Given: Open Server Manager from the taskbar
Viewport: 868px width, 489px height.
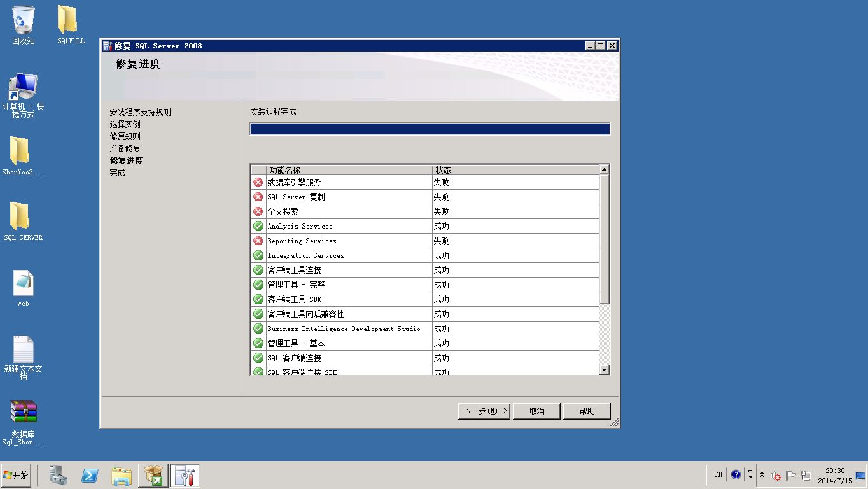Looking at the screenshot, I should [59, 475].
